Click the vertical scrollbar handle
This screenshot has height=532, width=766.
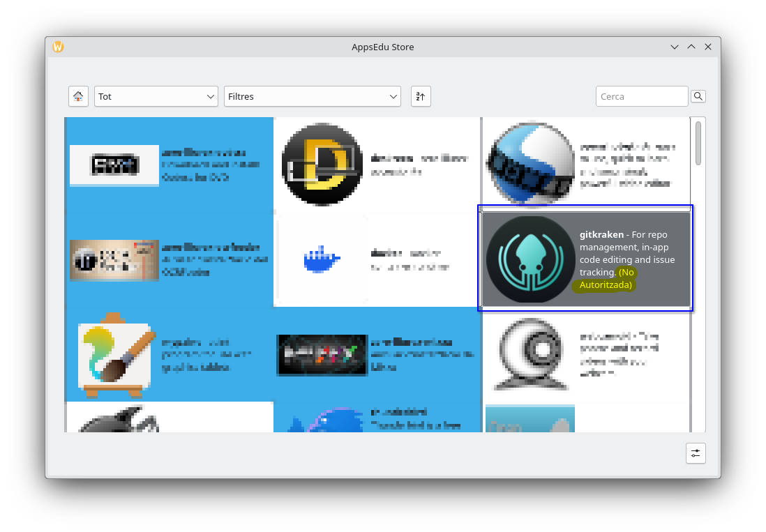click(698, 143)
